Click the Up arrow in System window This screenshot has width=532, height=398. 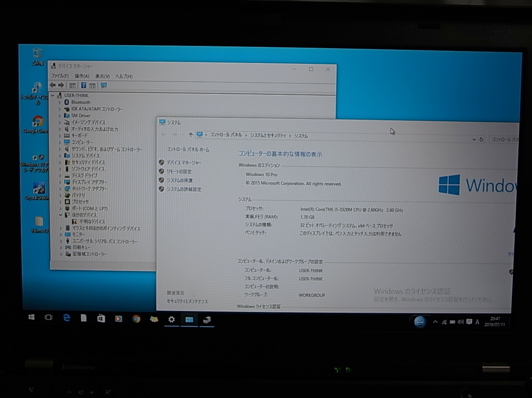point(191,135)
